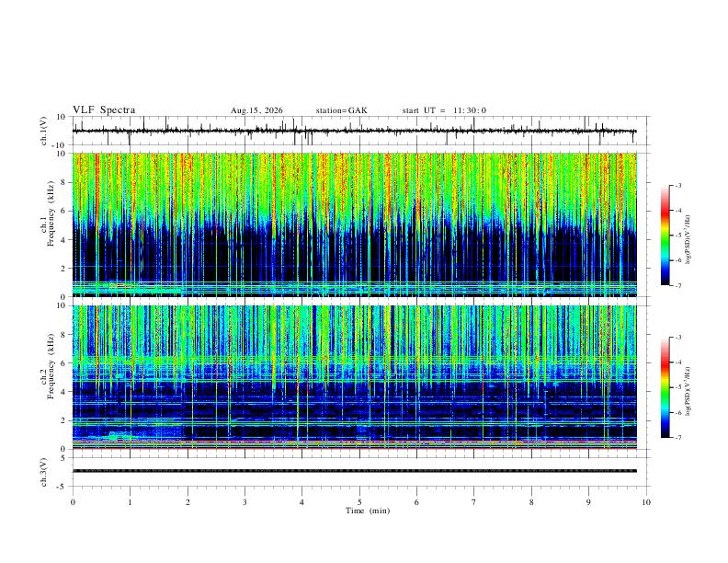
Task: Click the 2 minute tick label
Action: pos(188,502)
